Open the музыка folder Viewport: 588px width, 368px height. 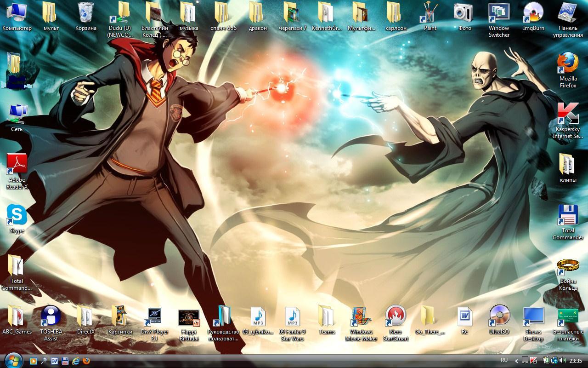pos(189,17)
